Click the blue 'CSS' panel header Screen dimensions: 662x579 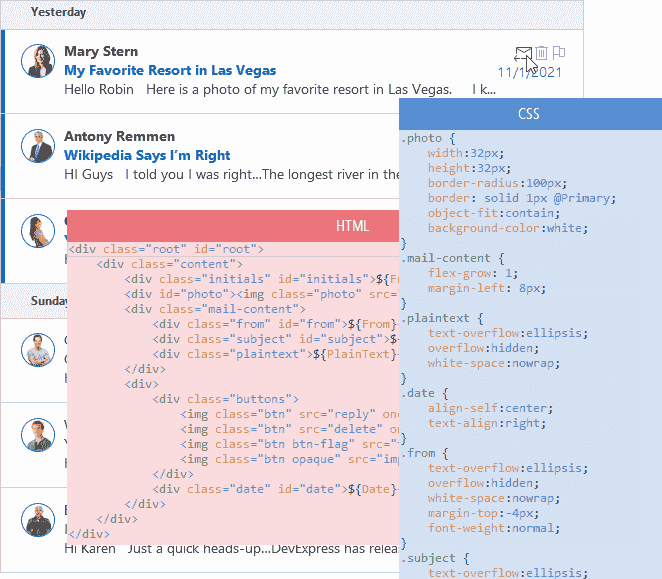(530, 114)
